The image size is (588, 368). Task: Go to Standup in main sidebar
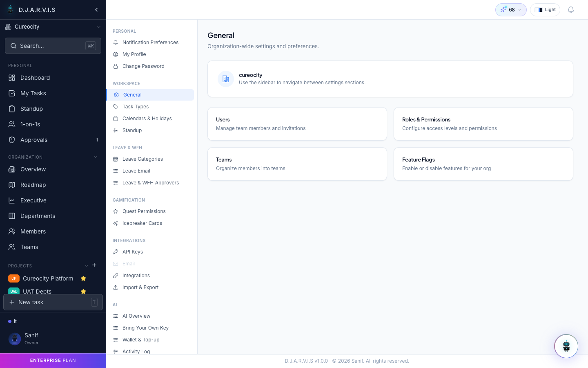[53, 109]
